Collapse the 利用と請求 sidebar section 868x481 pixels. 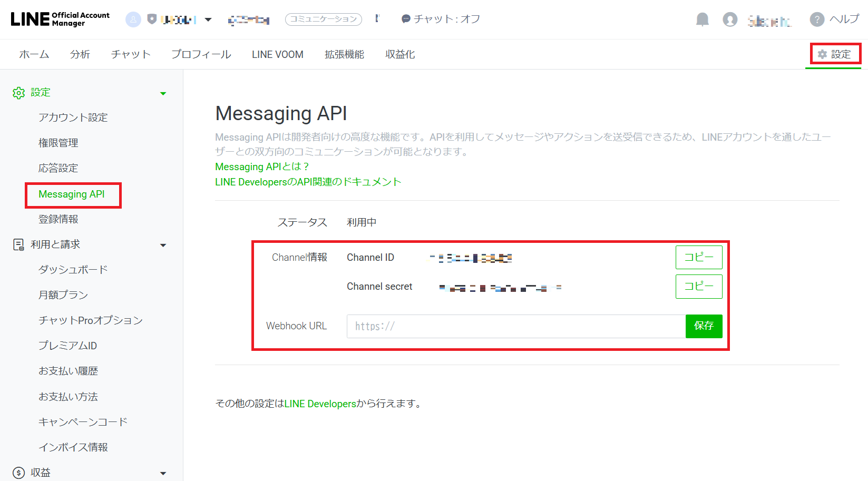(x=163, y=246)
